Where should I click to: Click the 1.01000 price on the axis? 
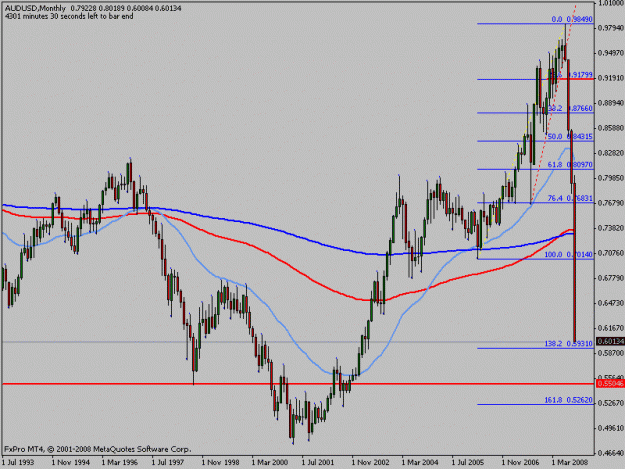click(x=611, y=3)
